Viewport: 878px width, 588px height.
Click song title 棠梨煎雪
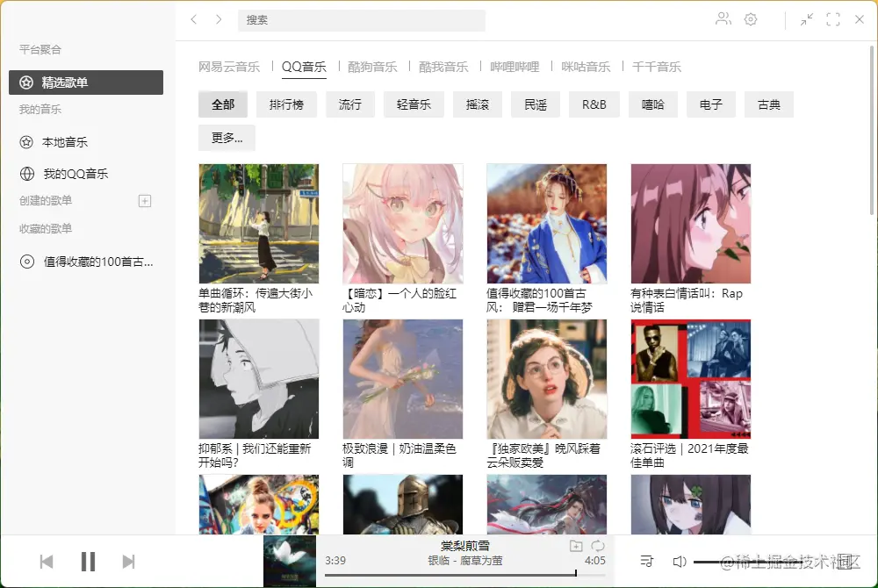464,546
